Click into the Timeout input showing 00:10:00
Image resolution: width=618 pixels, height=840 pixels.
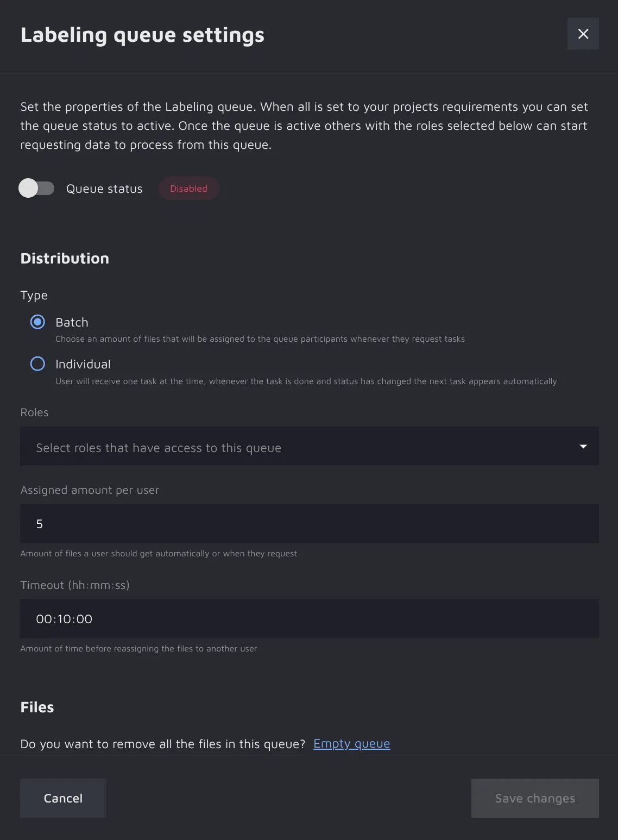(309, 619)
